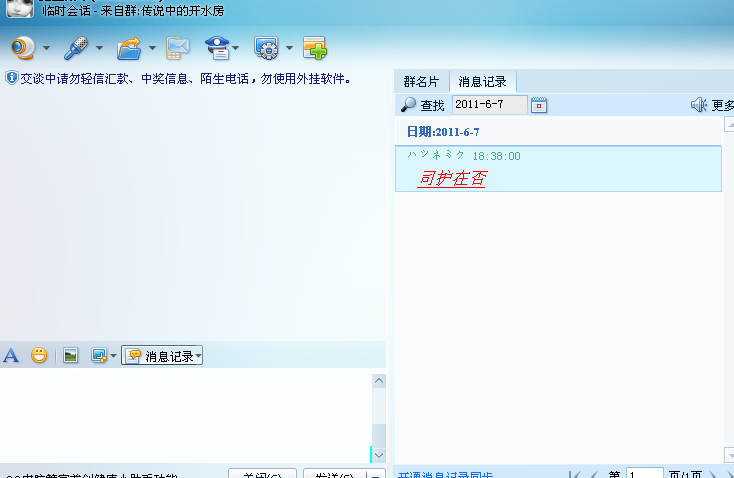Click the police officer report icon
This screenshot has height=478, width=734.
click(217, 48)
